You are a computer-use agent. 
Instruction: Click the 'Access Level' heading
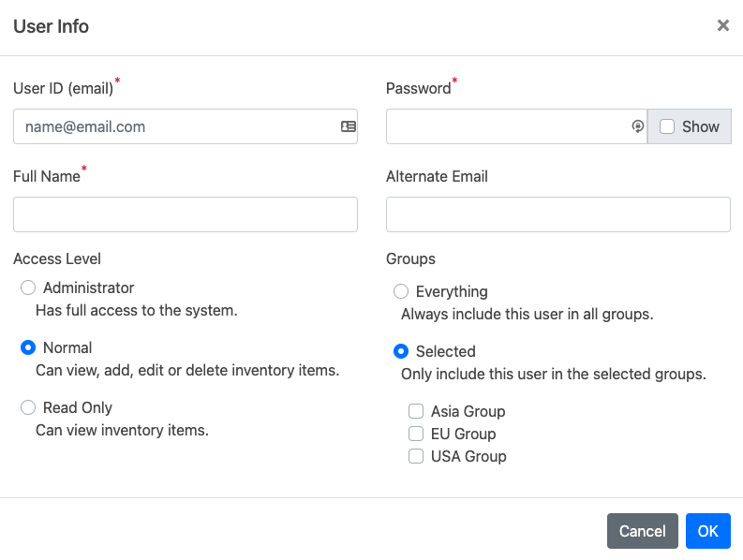[x=57, y=258]
